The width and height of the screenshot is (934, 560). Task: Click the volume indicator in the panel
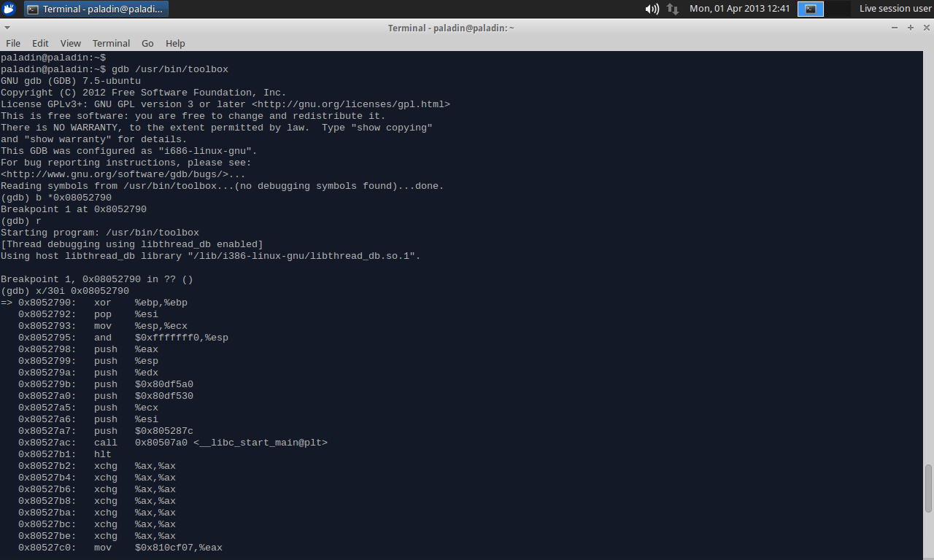click(x=652, y=9)
